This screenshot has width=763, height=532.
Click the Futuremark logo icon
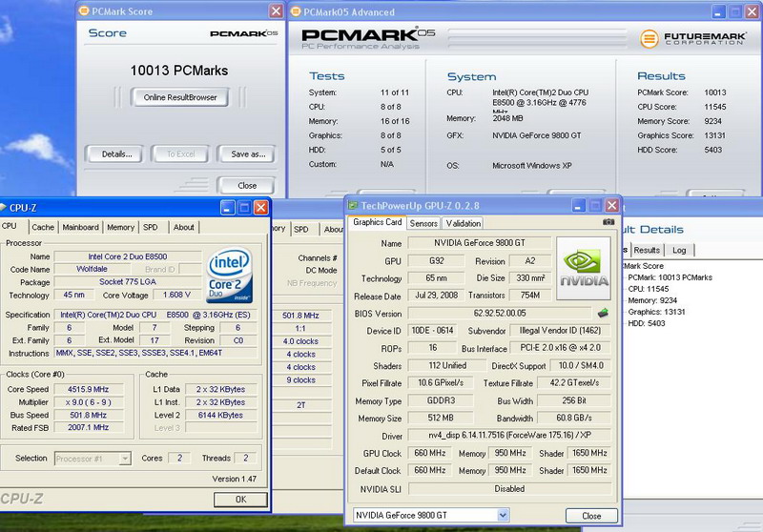(649, 38)
